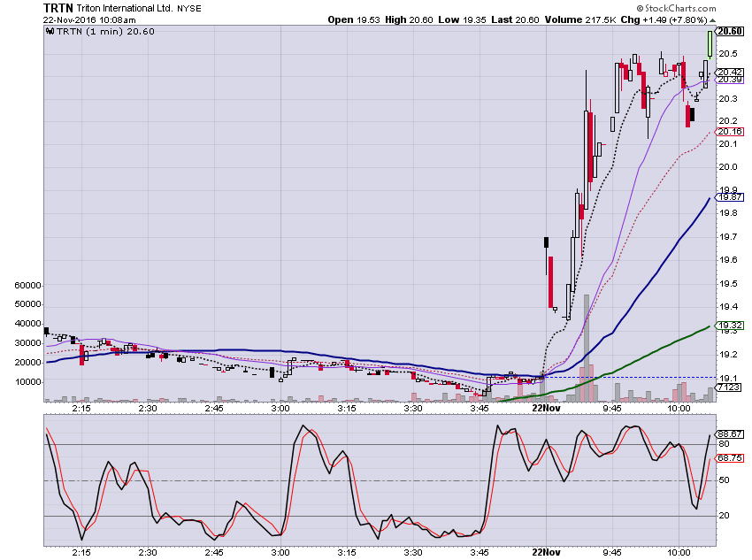The height and width of the screenshot is (560, 752).
Task: Click the candlestick icon beside the TRTN legend
Action: [50, 32]
